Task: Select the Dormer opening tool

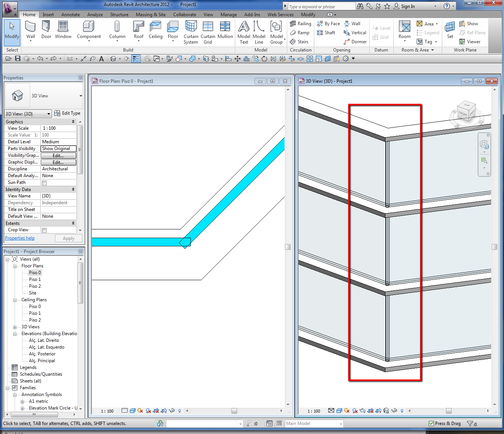Action: tap(355, 42)
